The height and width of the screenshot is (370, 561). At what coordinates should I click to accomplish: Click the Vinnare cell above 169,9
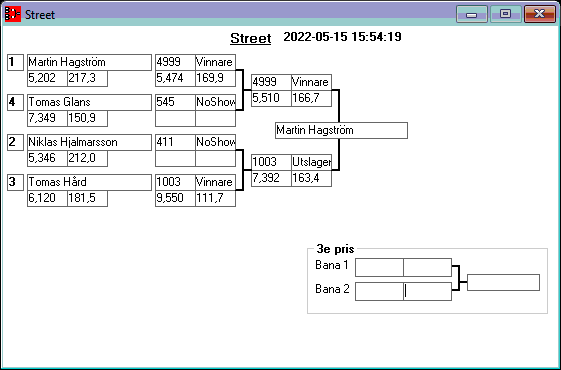tap(215, 62)
